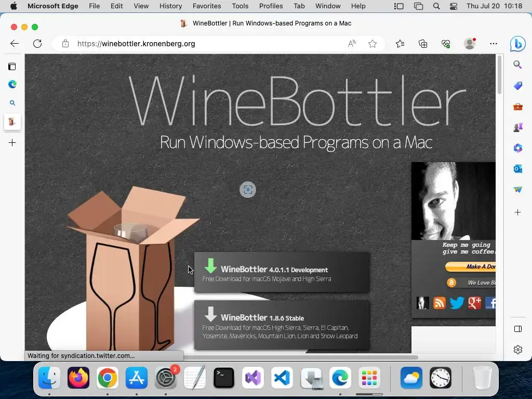Open Visual Studio Code from Dock
The height and width of the screenshot is (399, 532).
[x=282, y=378]
